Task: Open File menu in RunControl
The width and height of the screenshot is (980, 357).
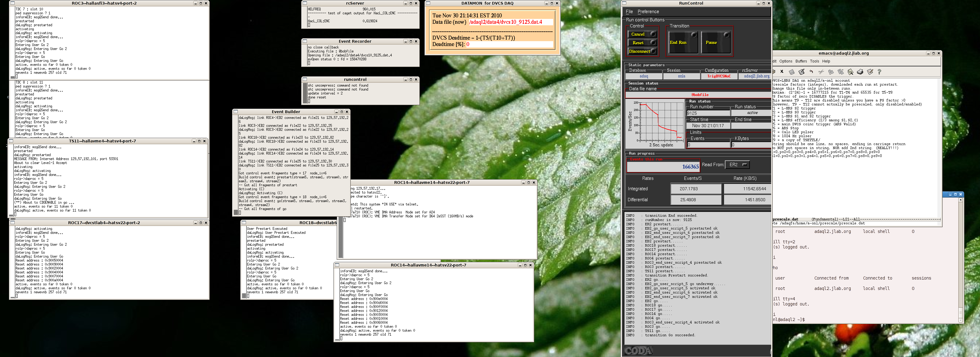Action: (629, 11)
